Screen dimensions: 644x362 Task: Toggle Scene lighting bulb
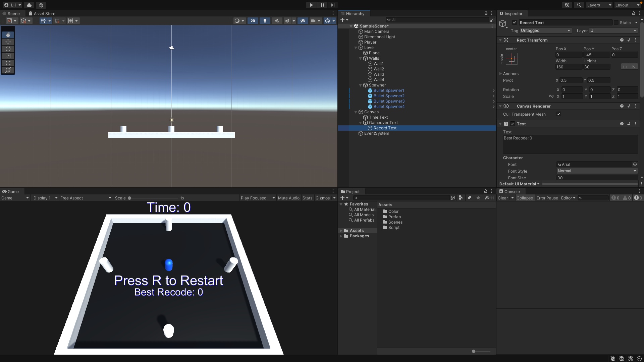click(265, 21)
